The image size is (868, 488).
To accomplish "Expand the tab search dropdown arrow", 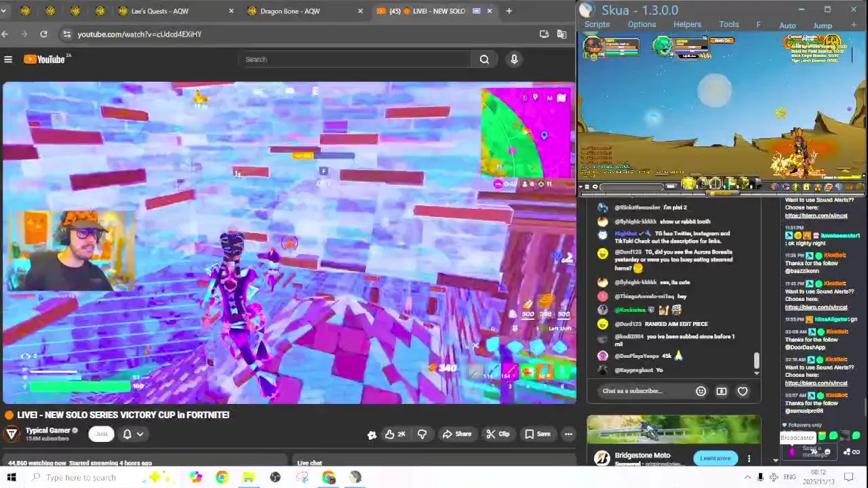I will pyautogui.click(x=5, y=11).
